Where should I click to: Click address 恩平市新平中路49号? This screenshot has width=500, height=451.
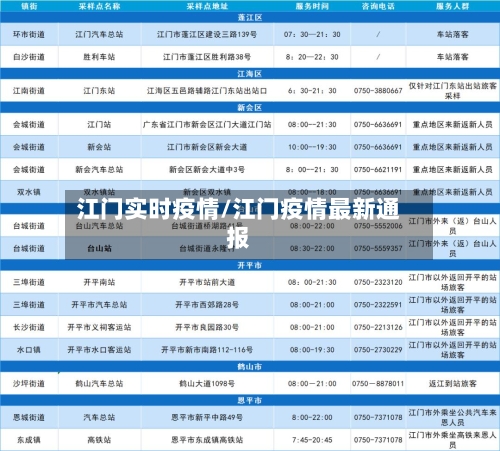pos(207,417)
